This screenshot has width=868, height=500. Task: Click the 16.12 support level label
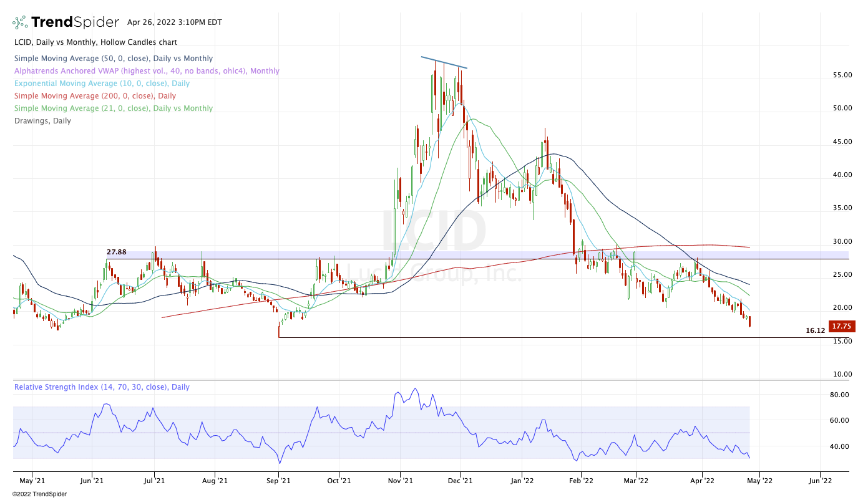click(x=815, y=330)
